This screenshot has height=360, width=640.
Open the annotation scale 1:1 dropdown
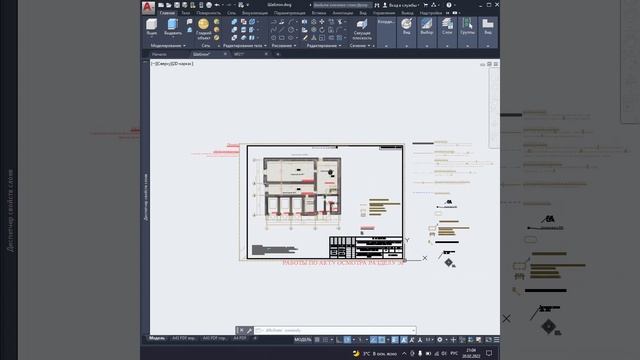[429, 340]
